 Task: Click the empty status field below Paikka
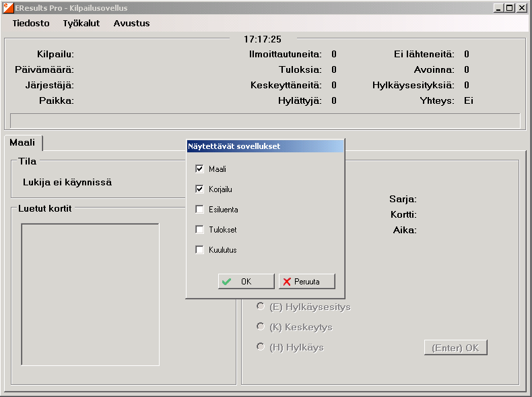tap(265, 121)
